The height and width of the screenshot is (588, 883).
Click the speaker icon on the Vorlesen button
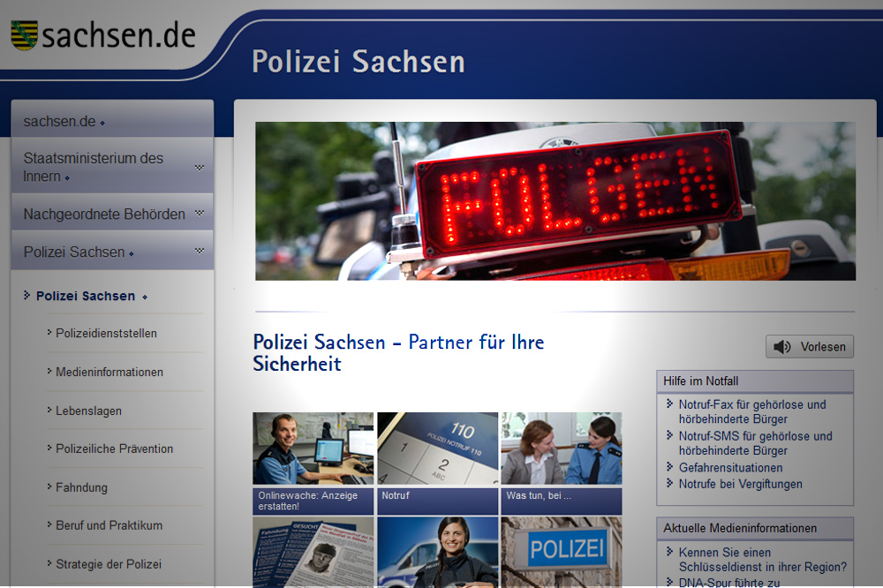coord(782,346)
